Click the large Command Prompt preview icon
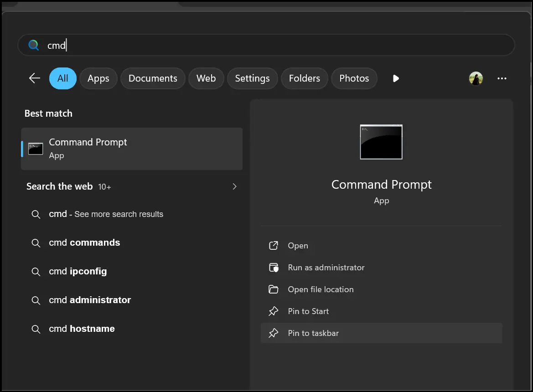This screenshot has height=392, width=533. click(381, 142)
